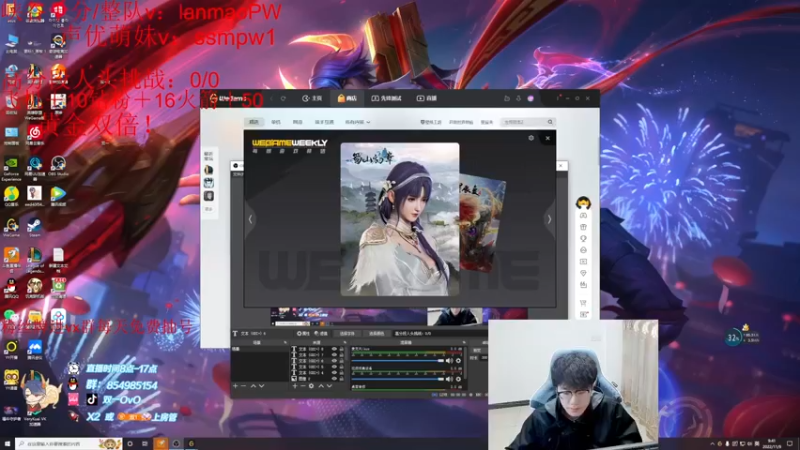Open settings gear of second mixer channel
This screenshot has width=800, height=450.
(458, 379)
